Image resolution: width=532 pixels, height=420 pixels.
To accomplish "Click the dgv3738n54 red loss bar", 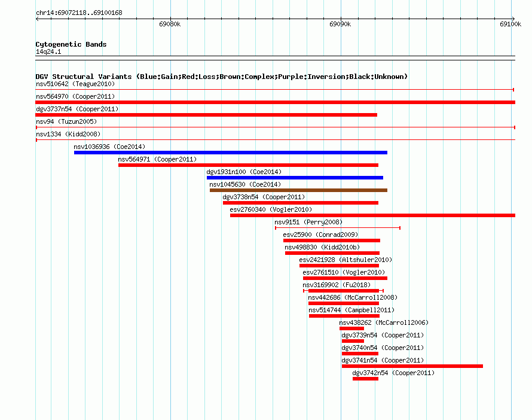I will (301, 203).
